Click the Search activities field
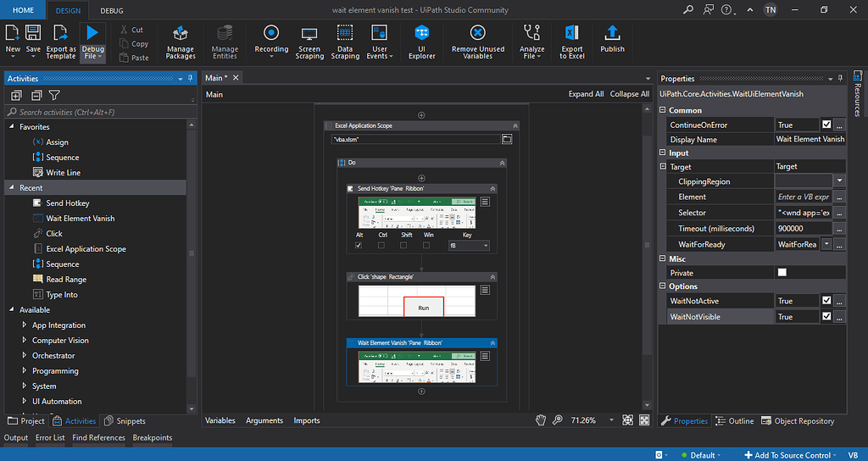 (x=100, y=112)
